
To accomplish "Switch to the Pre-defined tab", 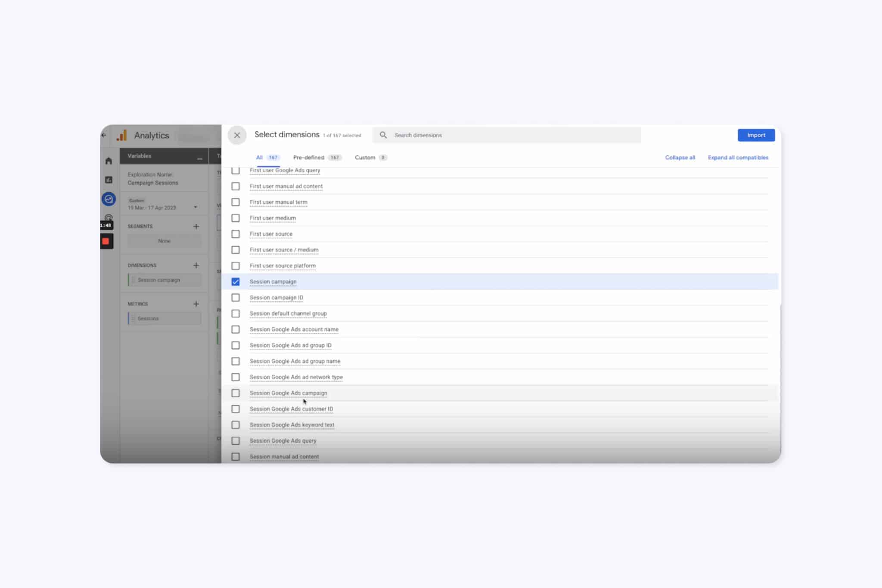I will coord(309,158).
